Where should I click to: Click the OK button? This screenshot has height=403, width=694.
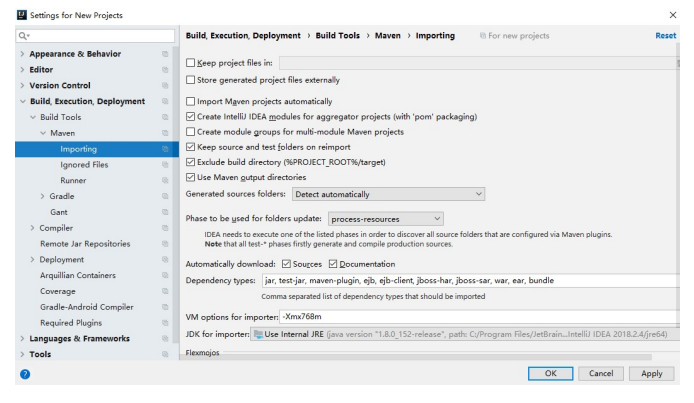[x=550, y=373]
